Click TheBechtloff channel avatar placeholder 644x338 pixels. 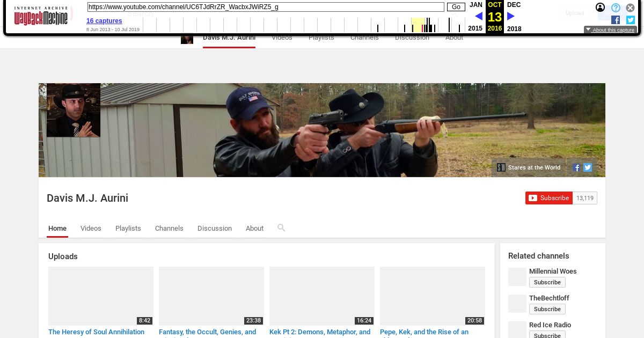(x=517, y=304)
